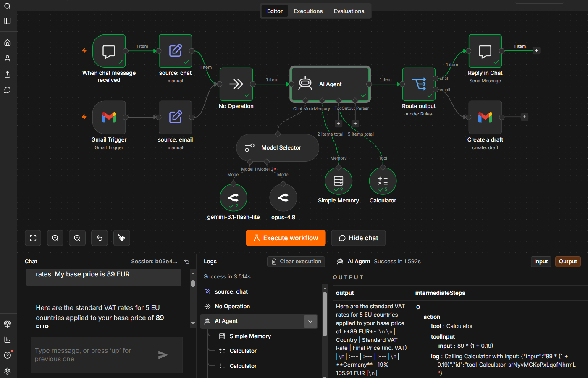This screenshot has height=378, width=588.
Task: Select the opus-4.8 model node
Action: 283,197
